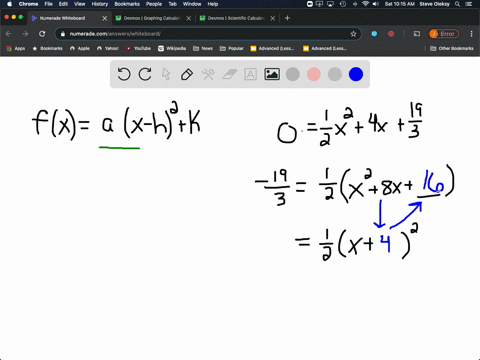This screenshot has height=360, width=480.
Task: Open the Edit menu
Action: (x=63, y=4)
